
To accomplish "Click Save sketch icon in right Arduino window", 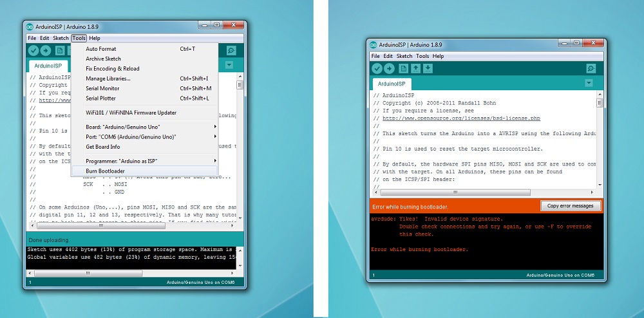I will click(x=428, y=68).
